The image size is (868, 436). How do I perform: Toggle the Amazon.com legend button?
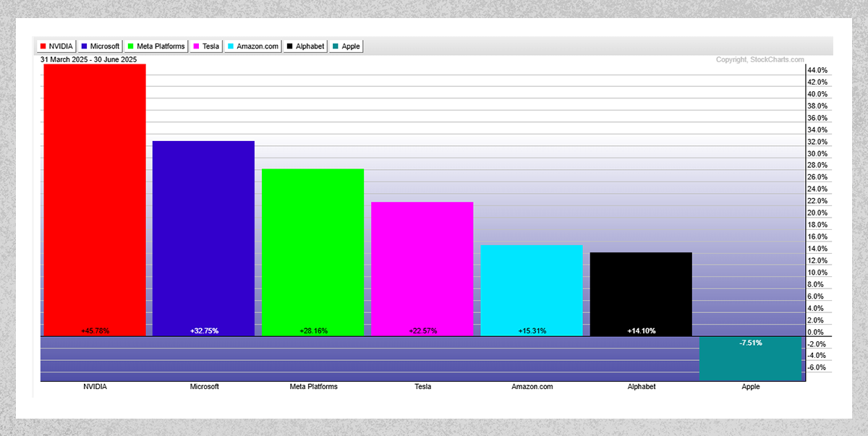pos(253,46)
